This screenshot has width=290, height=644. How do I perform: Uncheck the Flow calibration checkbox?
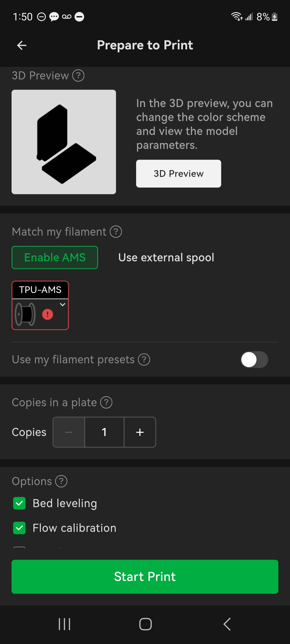click(x=19, y=528)
